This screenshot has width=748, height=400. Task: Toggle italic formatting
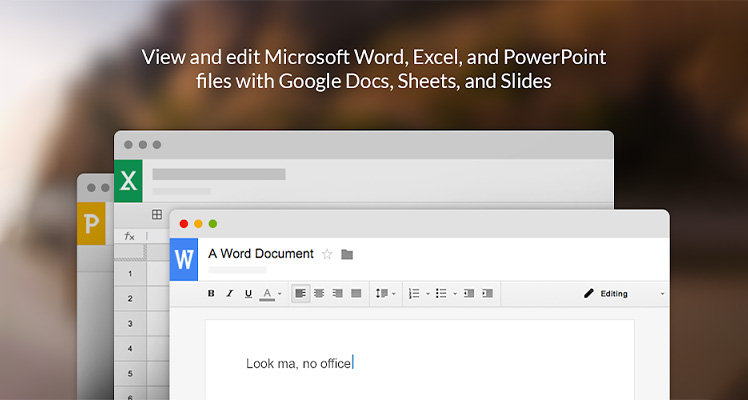(x=230, y=294)
